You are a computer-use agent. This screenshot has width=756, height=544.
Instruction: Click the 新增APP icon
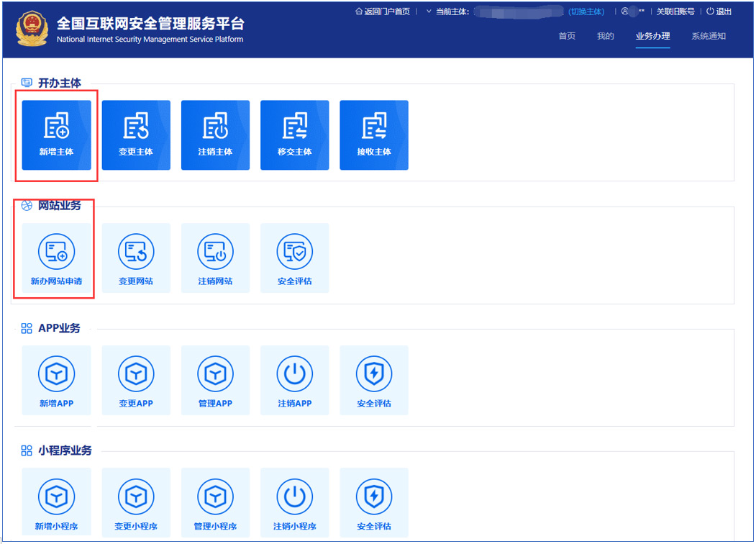click(x=56, y=374)
